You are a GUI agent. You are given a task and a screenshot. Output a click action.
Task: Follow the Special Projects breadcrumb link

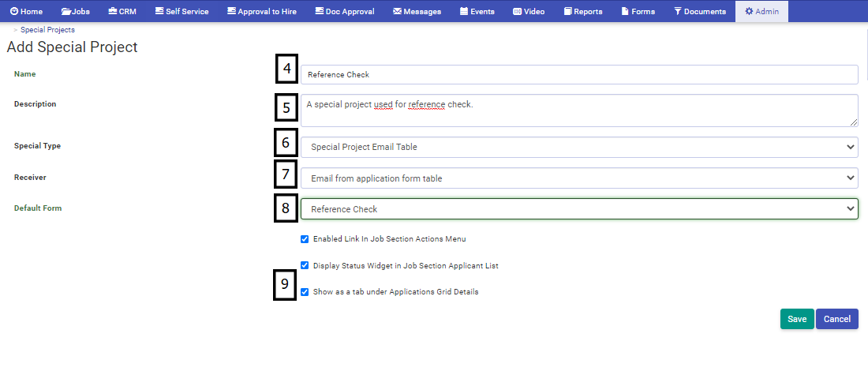47,30
